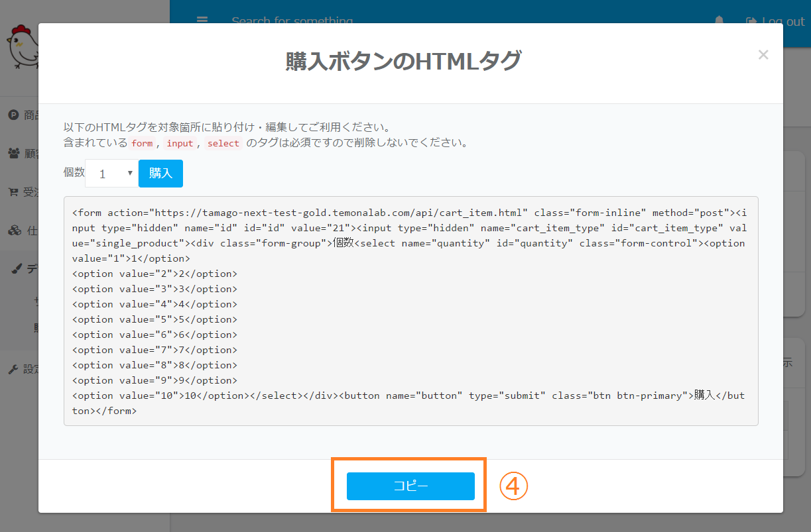811x532 pixels.
Task: Focus the Search for something field
Action: click(292, 21)
